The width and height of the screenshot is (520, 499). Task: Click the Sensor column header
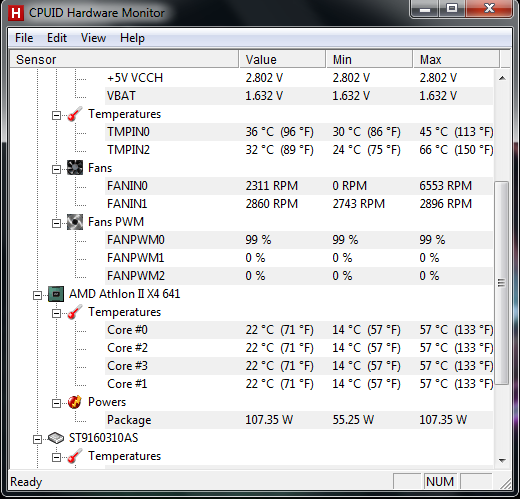click(x=124, y=59)
